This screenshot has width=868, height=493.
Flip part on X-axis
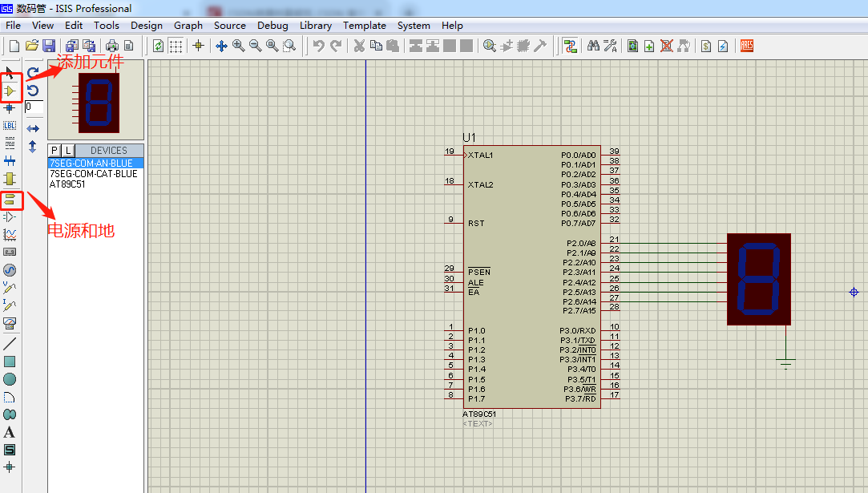point(33,128)
